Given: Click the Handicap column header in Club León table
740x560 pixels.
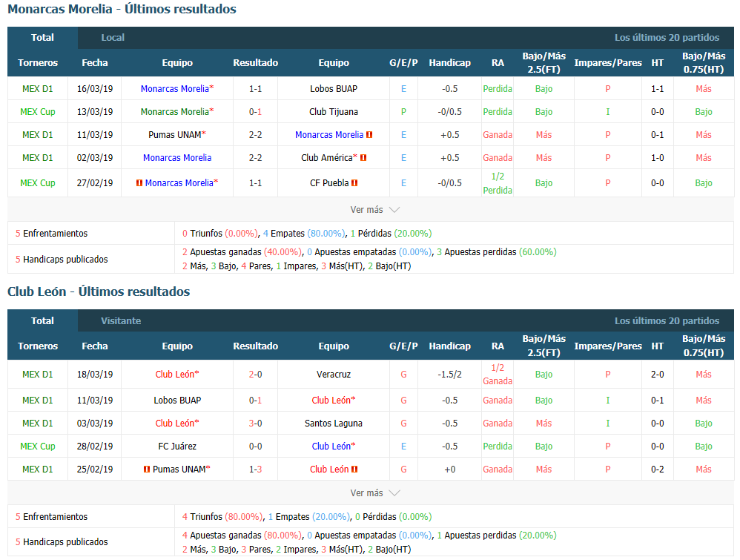Looking at the screenshot, I should (450, 346).
